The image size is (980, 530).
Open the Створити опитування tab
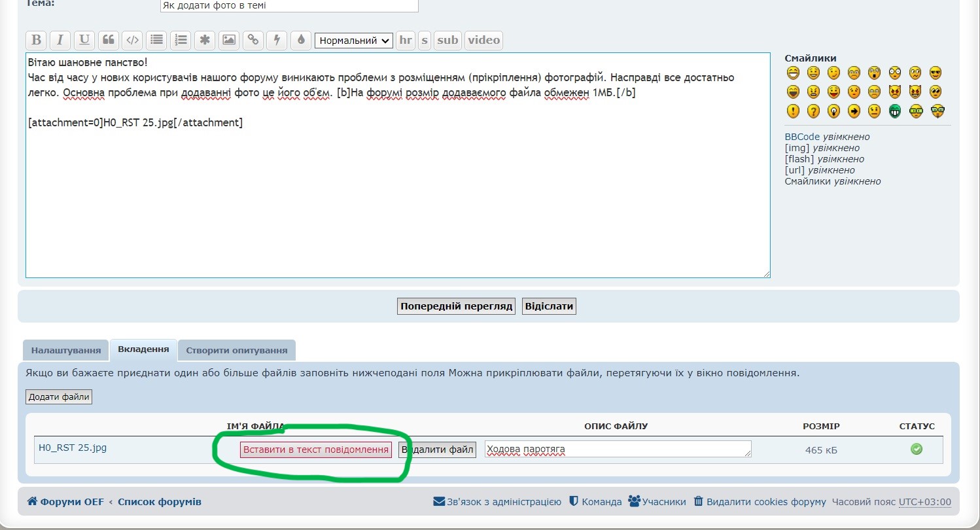pos(237,350)
